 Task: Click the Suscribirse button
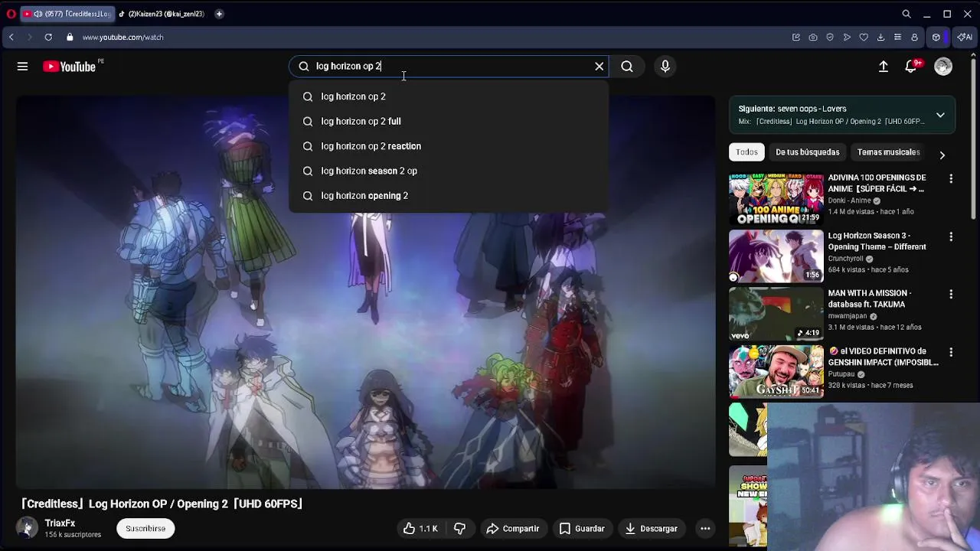pyautogui.click(x=145, y=528)
